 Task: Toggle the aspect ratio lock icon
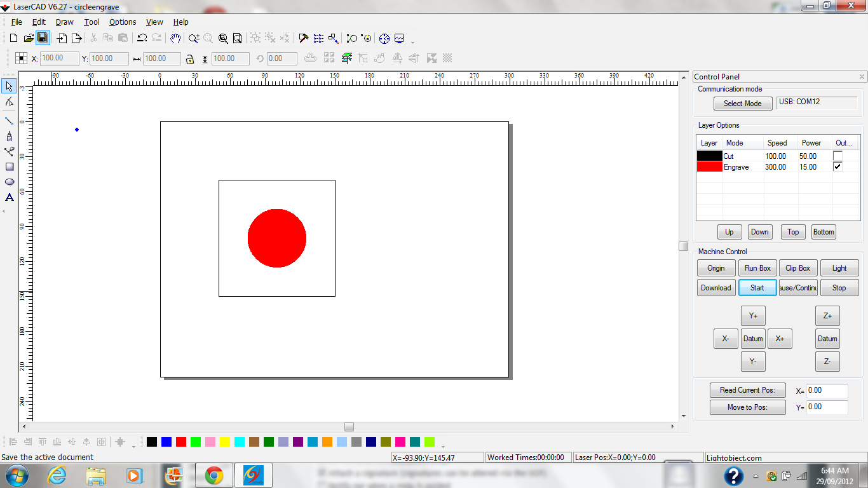pyautogui.click(x=189, y=59)
